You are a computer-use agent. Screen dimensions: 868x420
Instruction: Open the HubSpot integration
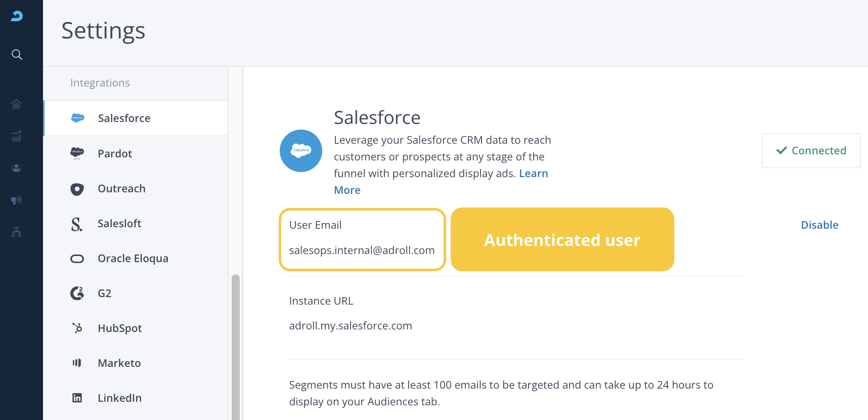119,328
